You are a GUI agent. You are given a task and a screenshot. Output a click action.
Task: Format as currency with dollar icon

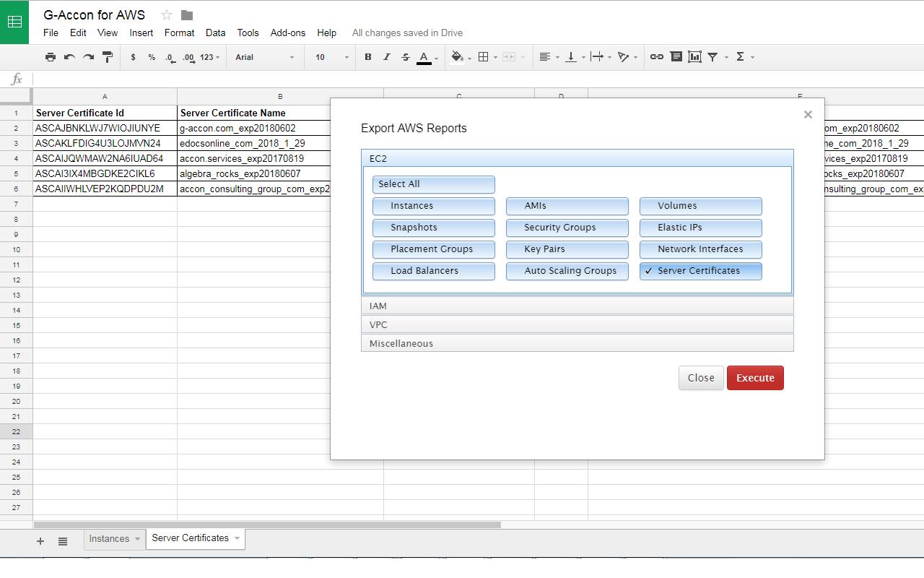133,57
